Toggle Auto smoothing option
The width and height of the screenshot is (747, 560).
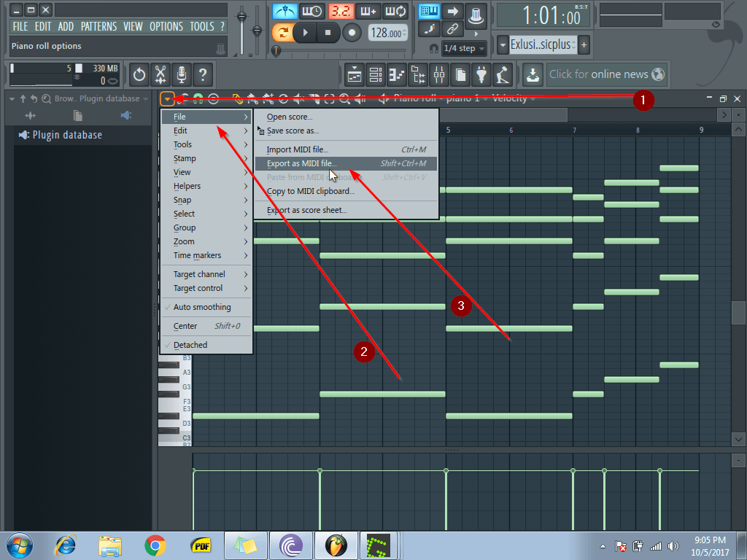[x=206, y=307]
